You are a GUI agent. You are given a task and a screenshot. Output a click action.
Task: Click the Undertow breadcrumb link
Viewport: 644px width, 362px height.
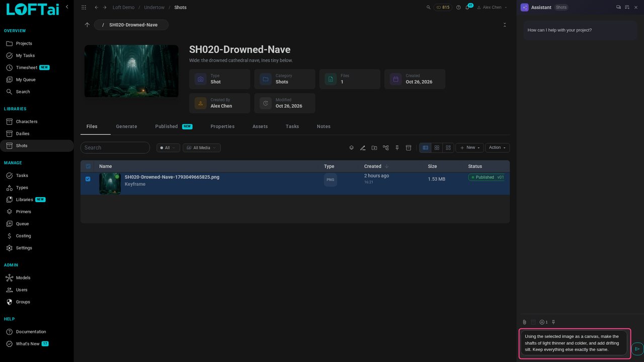point(154,8)
